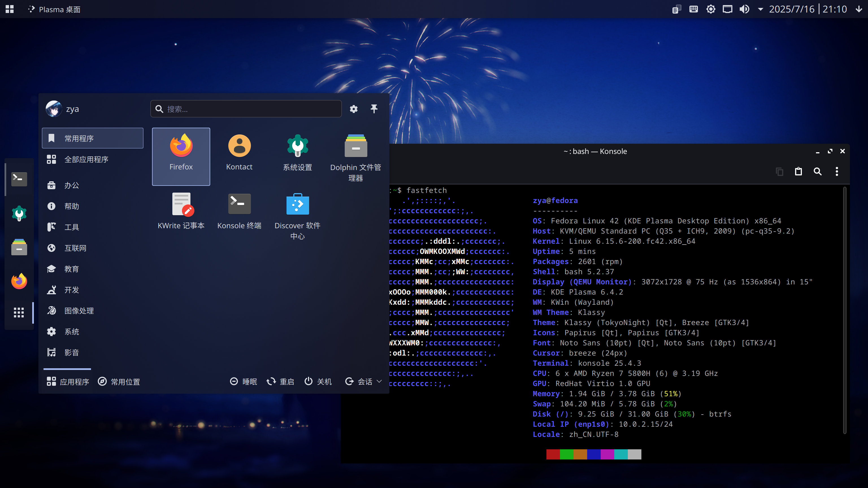The width and height of the screenshot is (868, 488).
Task: Switch to the 常用位置 tab
Action: (119, 381)
